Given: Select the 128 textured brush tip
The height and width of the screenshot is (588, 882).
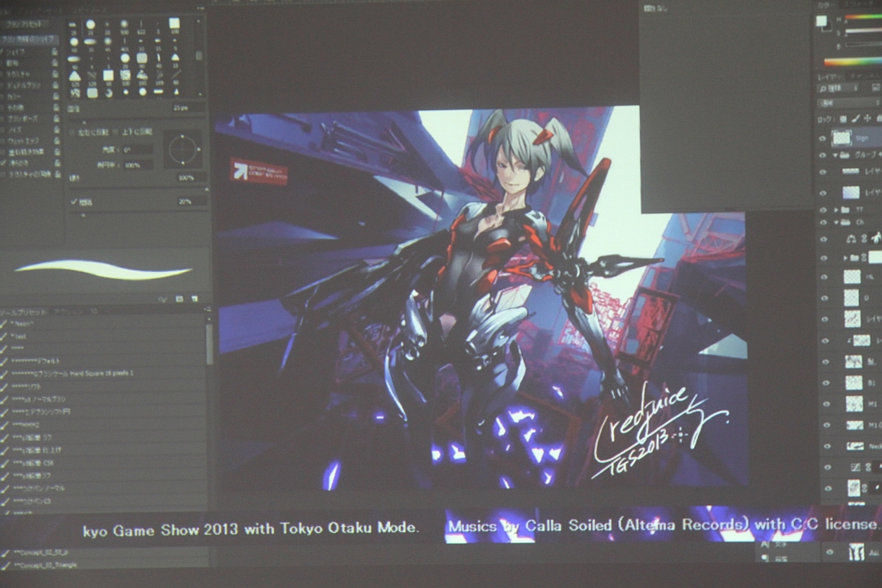Looking at the screenshot, I should pos(91,77).
